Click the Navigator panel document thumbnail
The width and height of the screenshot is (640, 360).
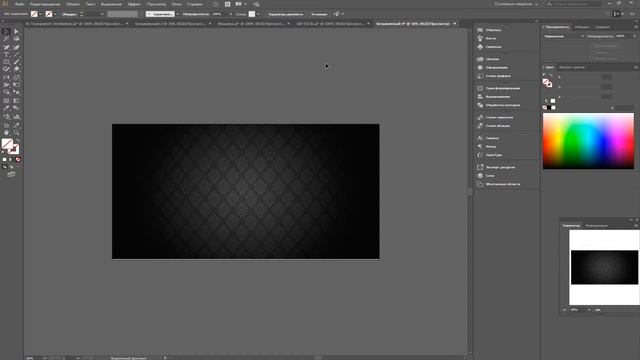(x=604, y=267)
